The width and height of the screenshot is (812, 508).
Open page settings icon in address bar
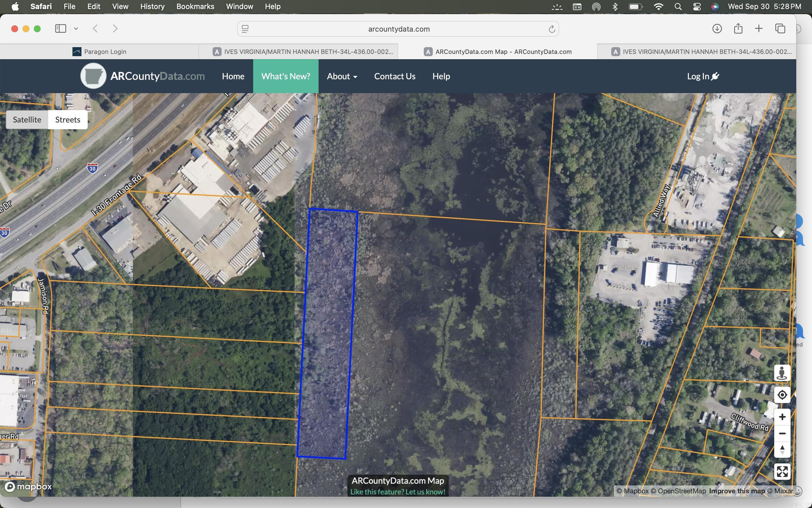point(245,29)
